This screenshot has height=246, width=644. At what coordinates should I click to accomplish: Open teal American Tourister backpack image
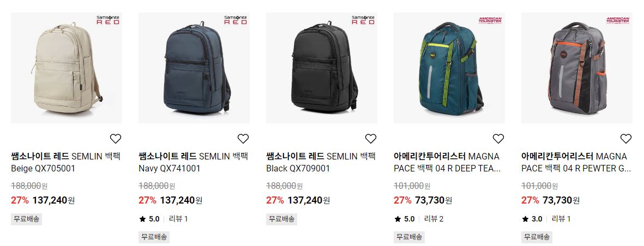[449, 68]
